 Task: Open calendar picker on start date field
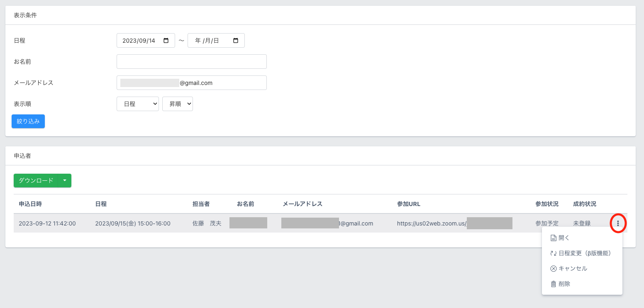pyautogui.click(x=166, y=41)
